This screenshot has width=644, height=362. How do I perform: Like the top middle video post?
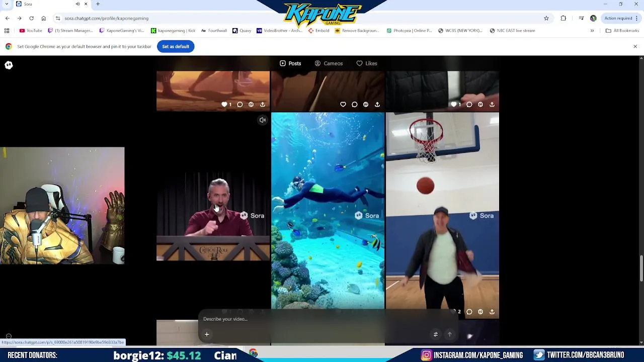(343, 105)
